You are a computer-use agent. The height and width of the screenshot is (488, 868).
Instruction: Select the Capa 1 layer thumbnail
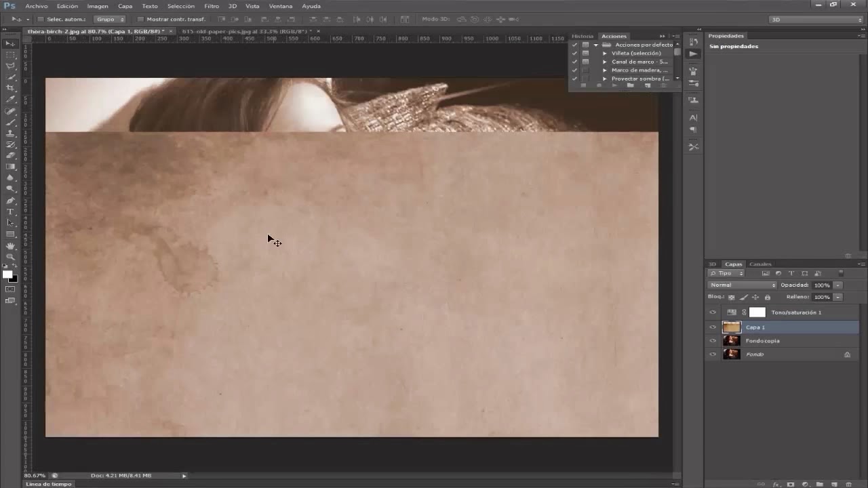click(x=732, y=327)
